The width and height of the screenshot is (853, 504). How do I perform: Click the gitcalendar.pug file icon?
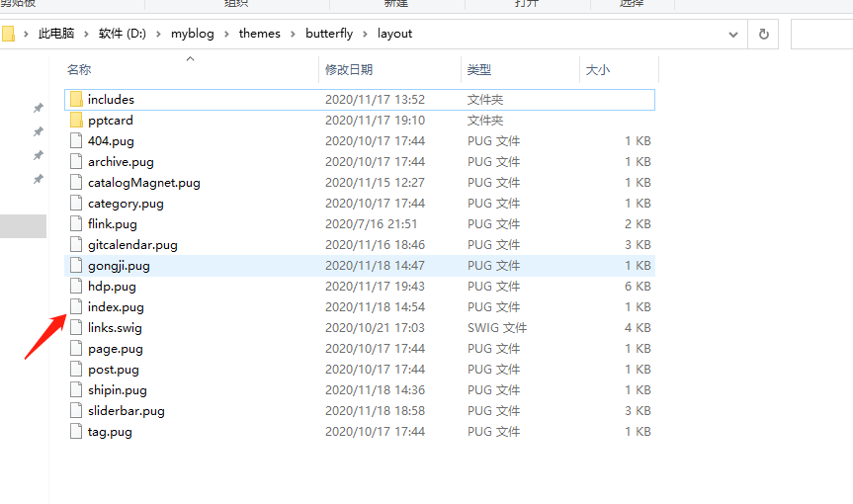tap(76, 245)
